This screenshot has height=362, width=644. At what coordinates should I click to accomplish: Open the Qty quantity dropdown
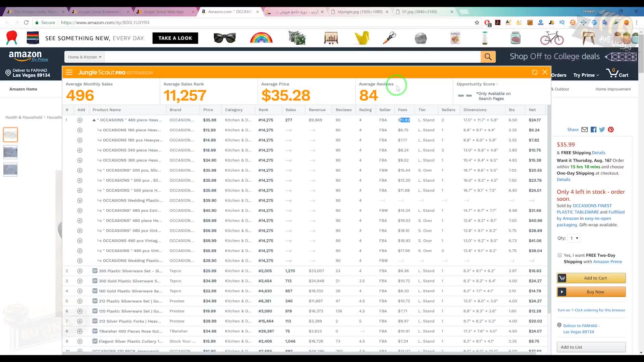pyautogui.click(x=574, y=238)
